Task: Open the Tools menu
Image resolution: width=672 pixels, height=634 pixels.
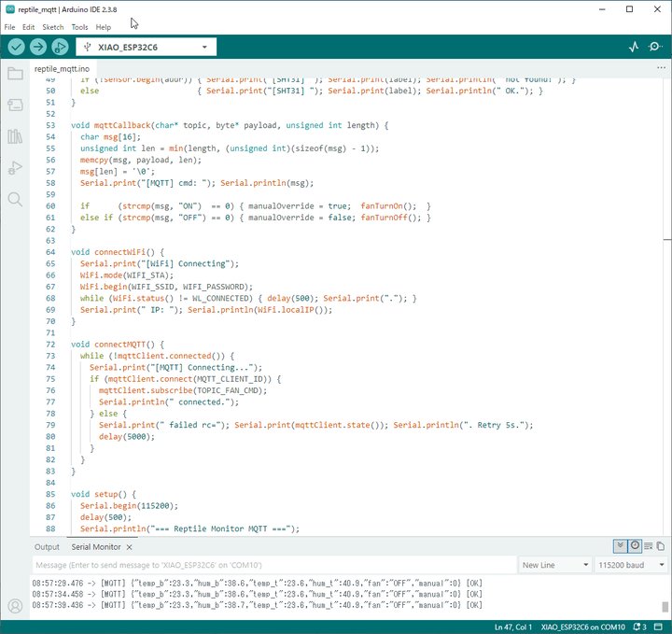Action: 79,27
